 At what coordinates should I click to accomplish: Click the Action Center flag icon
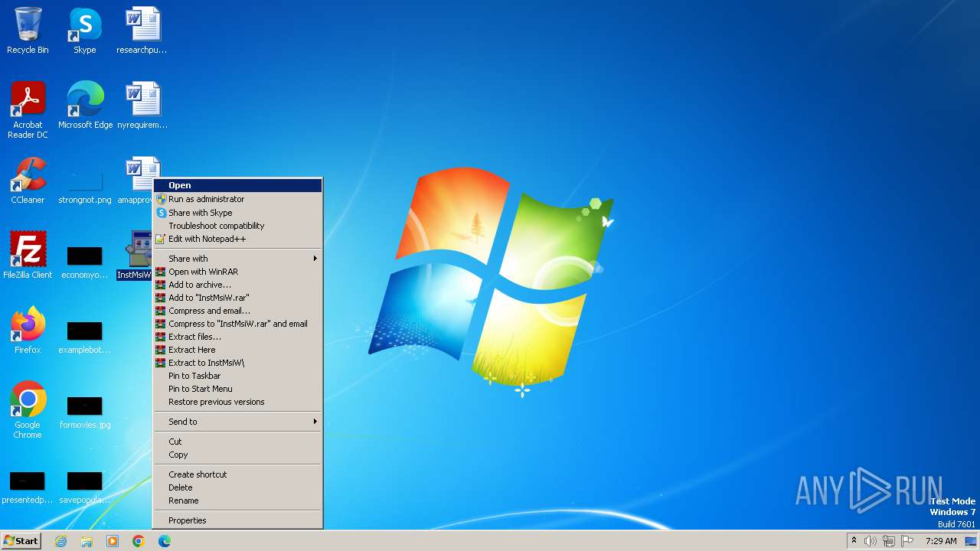click(x=907, y=541)
